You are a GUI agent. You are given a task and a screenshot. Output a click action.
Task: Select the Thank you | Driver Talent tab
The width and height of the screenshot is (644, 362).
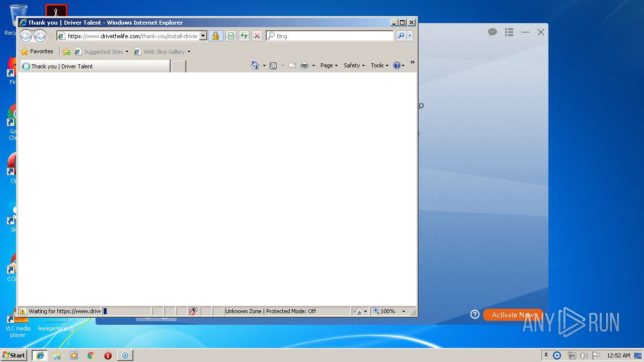point(95,66)
